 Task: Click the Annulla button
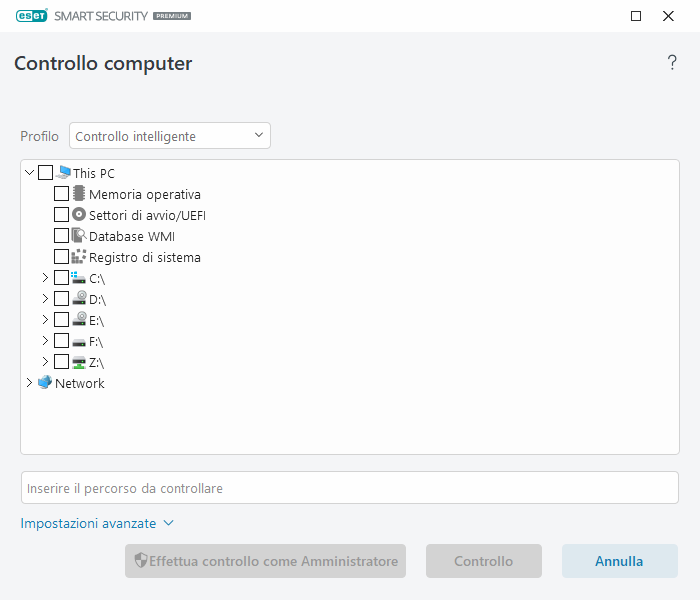[x=619, y=561]
